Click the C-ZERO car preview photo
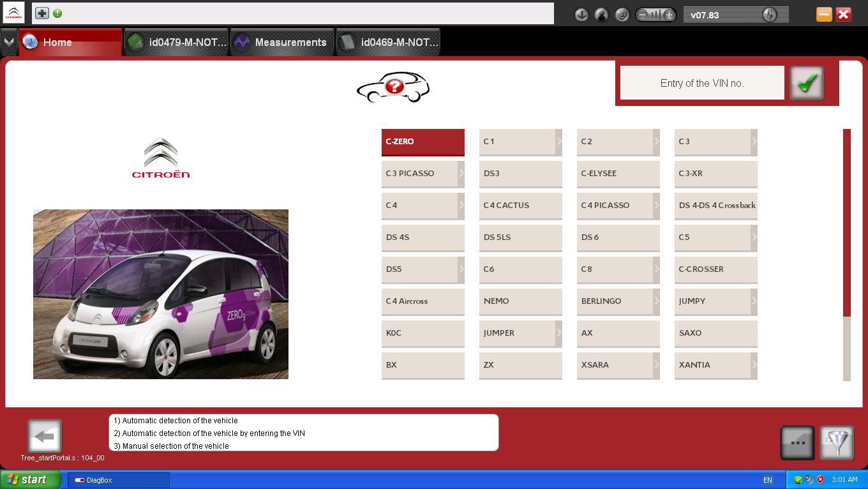This screenshot has height=489, width=868. [161, 294]
